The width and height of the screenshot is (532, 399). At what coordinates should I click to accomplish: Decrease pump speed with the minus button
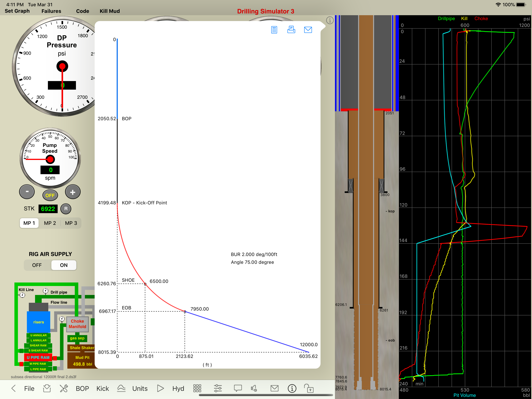point(27,192)
